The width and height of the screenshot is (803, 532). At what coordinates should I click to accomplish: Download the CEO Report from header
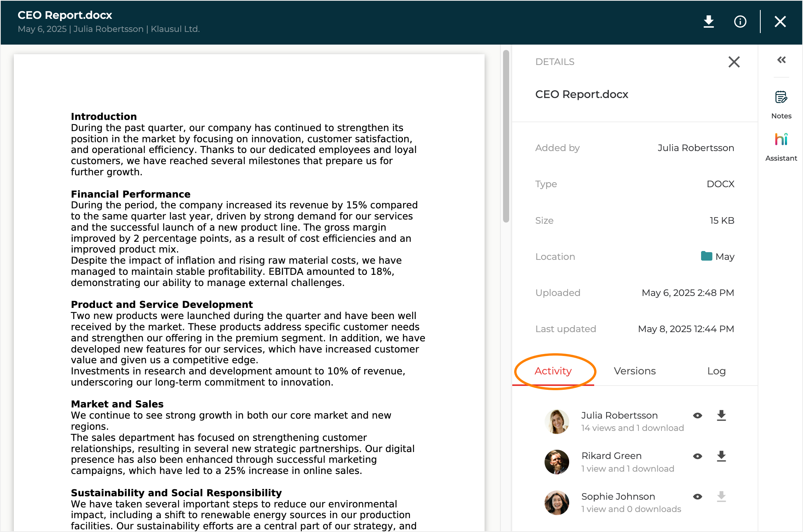[x=708, y=22]
